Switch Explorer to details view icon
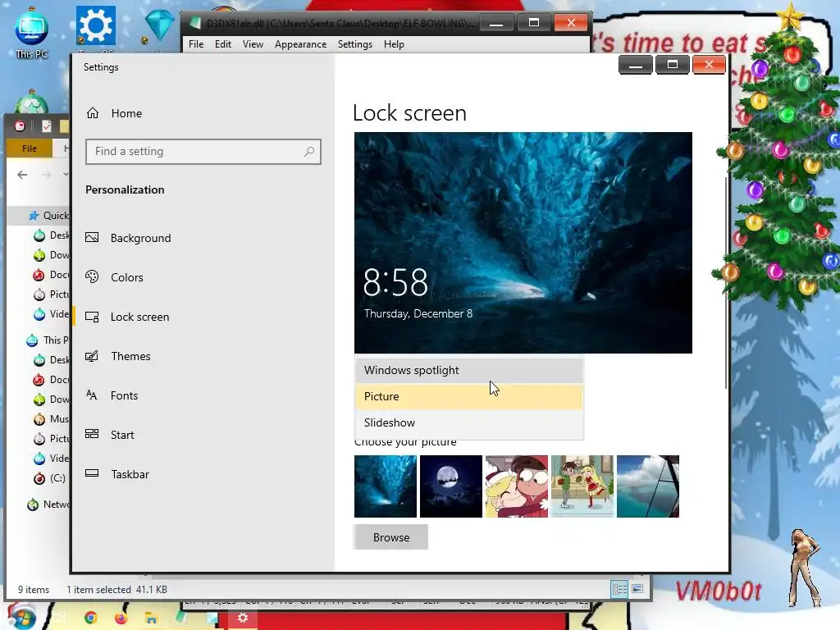 click(x=620, y=589)
